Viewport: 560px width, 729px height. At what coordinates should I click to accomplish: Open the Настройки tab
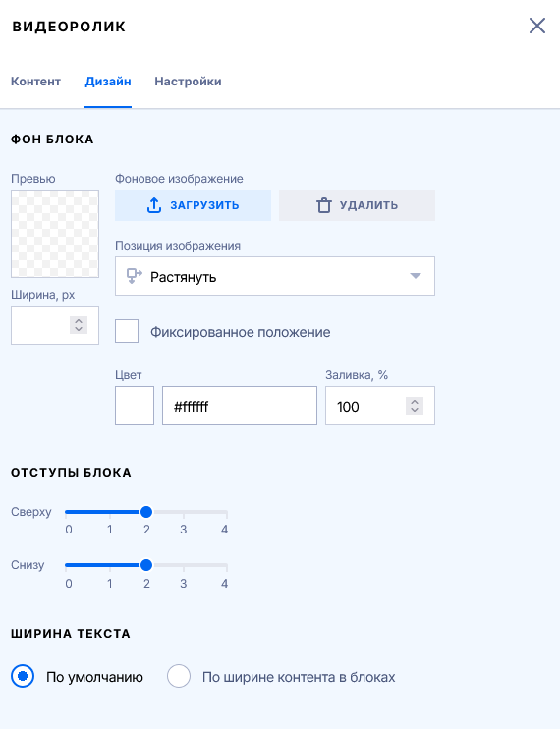click(x=188, y=82)
